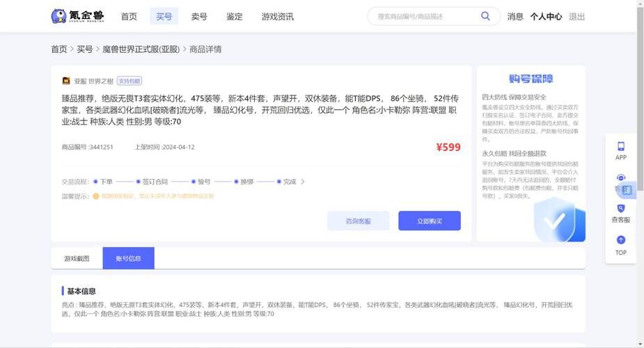Click the 签订合同 step in 交易流程

pos(155,182)
